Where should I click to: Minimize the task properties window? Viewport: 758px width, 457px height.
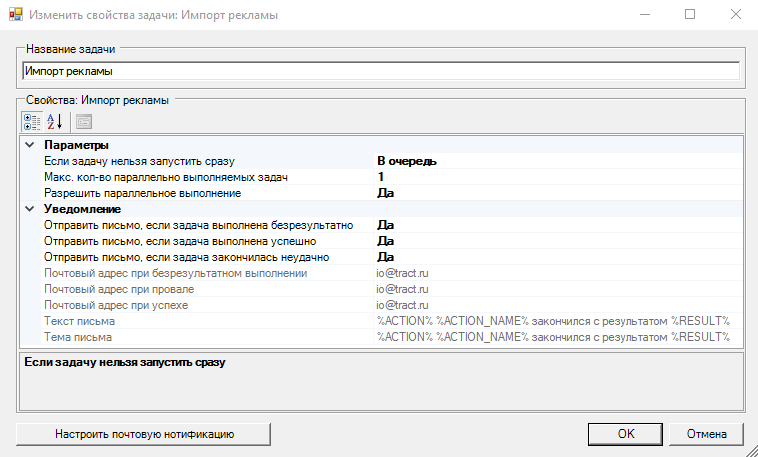pyautogui.click(x=644, y=15)
